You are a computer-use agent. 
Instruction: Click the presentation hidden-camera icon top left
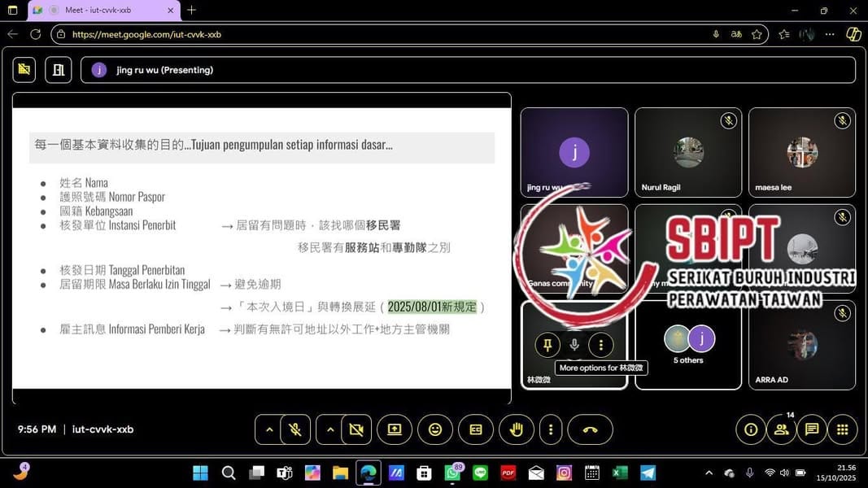24,70
